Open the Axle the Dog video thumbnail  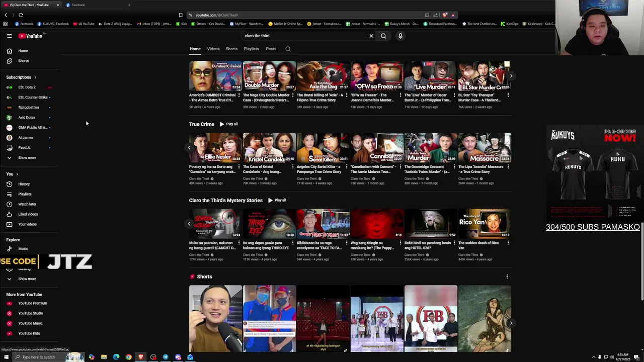tap(323, 76)
